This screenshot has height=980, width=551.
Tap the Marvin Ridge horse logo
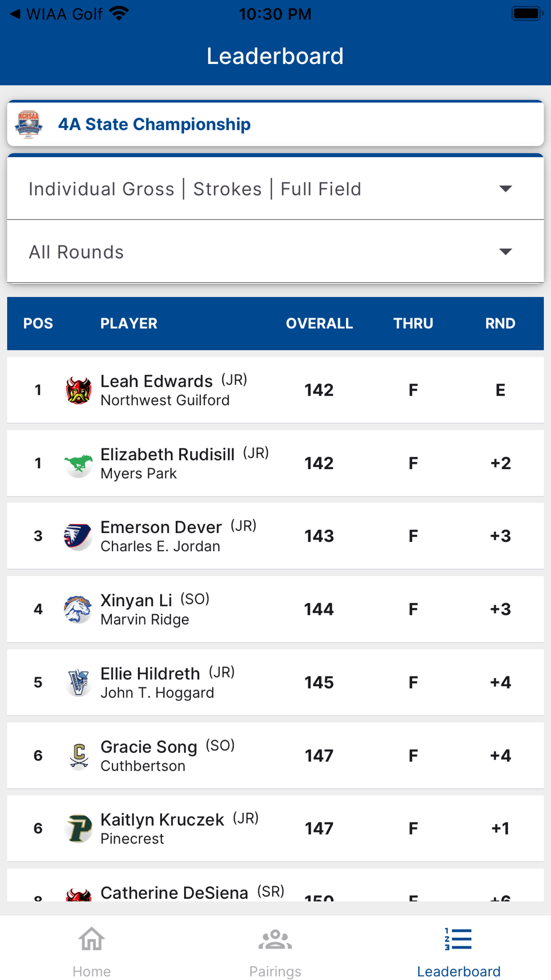(x=78, y=609)
